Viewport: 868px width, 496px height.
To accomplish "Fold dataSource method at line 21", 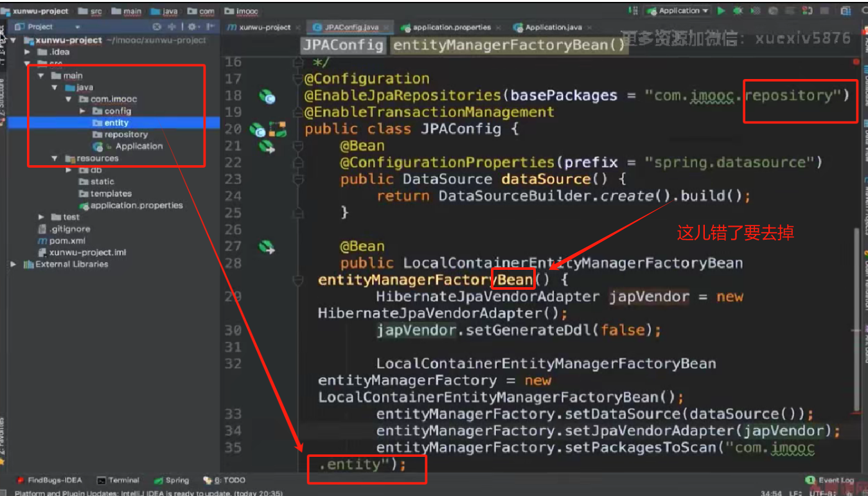I will (297, 146).
